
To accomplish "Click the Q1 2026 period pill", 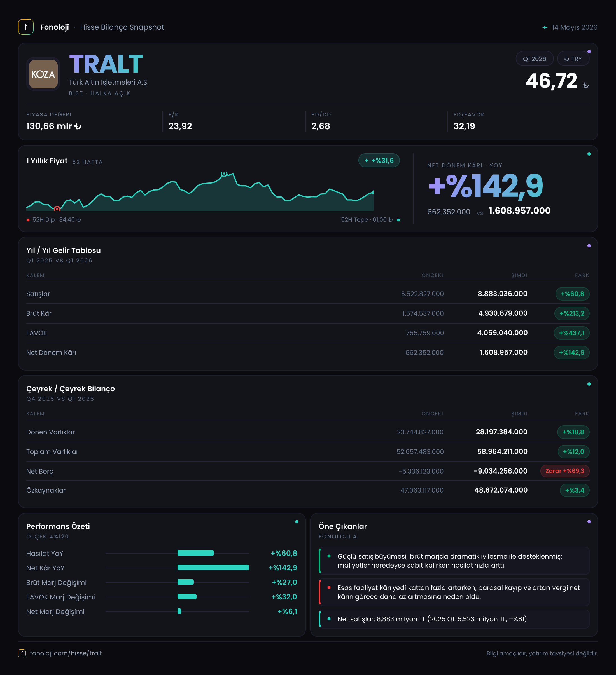I will click(535, 58).
